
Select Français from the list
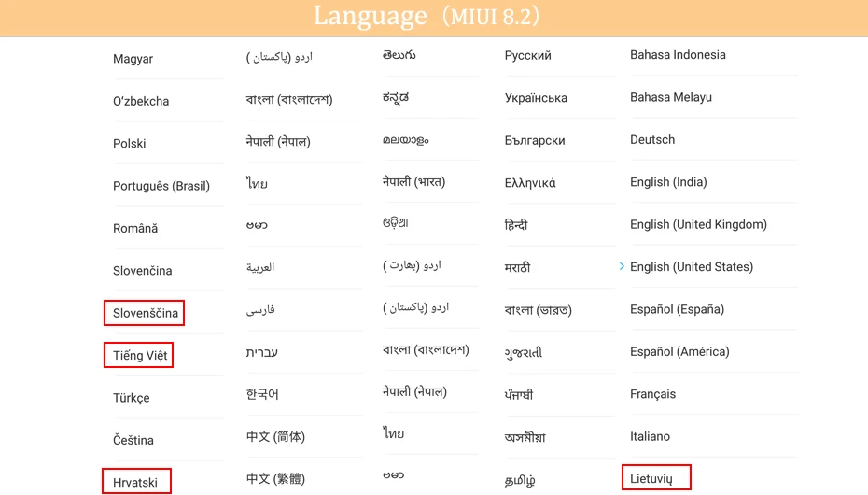click(652, 394)
